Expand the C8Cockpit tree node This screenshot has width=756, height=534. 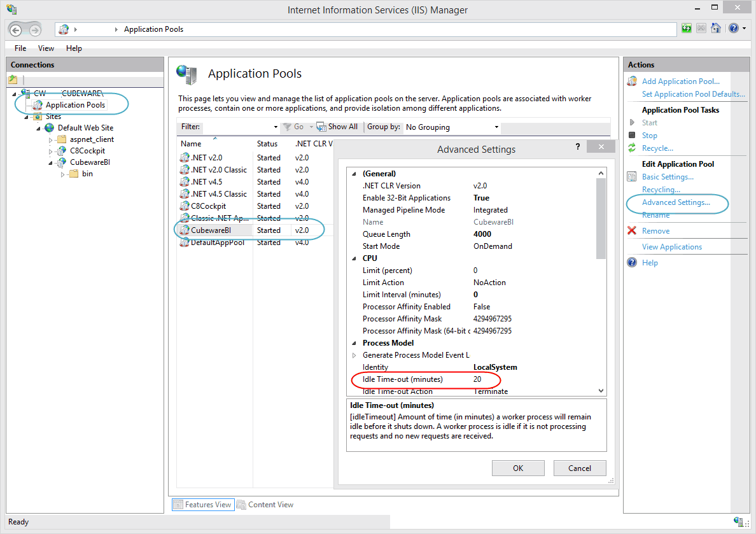coord(50,151)
